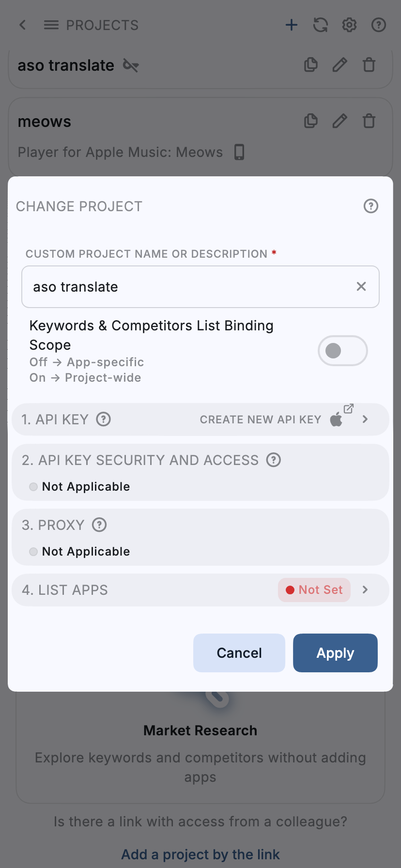Toggle Keywords & Competitors List Binding Scope switch
This screenshot has width=401, height=868.
(342, 351)
